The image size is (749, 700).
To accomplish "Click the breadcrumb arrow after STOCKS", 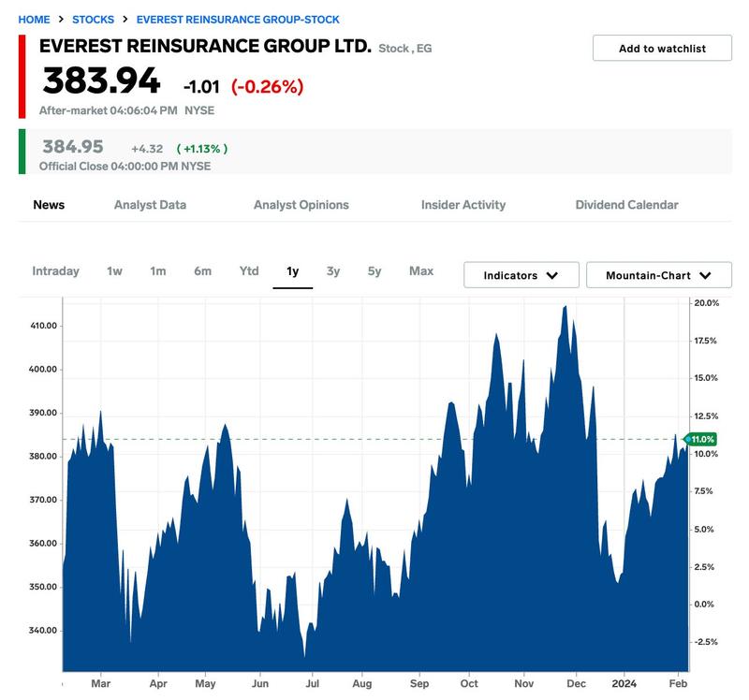I will 125,20.
